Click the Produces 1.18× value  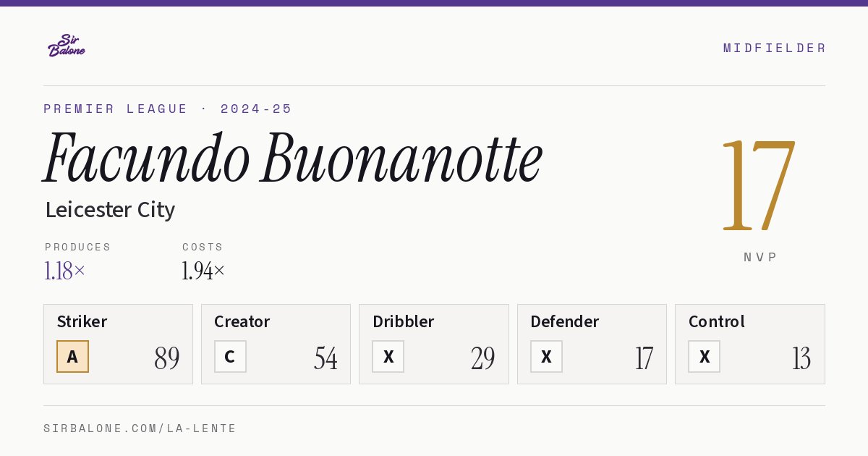pos(65,271)
